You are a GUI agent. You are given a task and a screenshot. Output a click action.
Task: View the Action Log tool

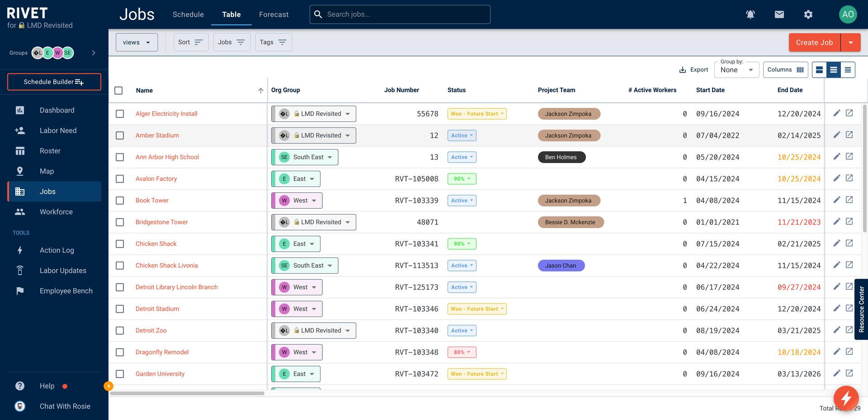click(x=57, y=250)
